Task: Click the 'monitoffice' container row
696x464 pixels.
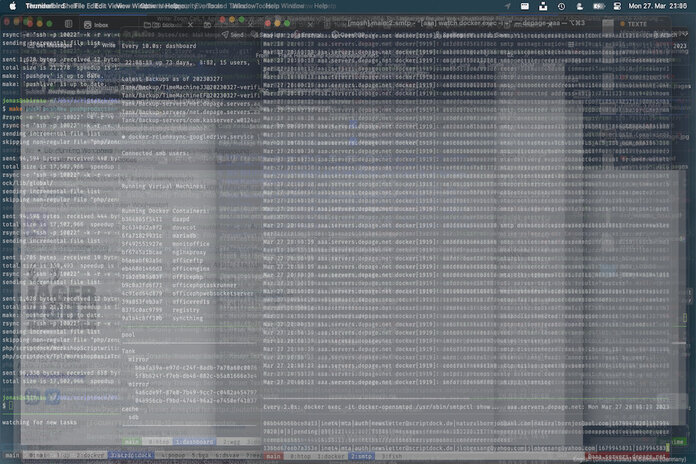Action: coord(166,244)
